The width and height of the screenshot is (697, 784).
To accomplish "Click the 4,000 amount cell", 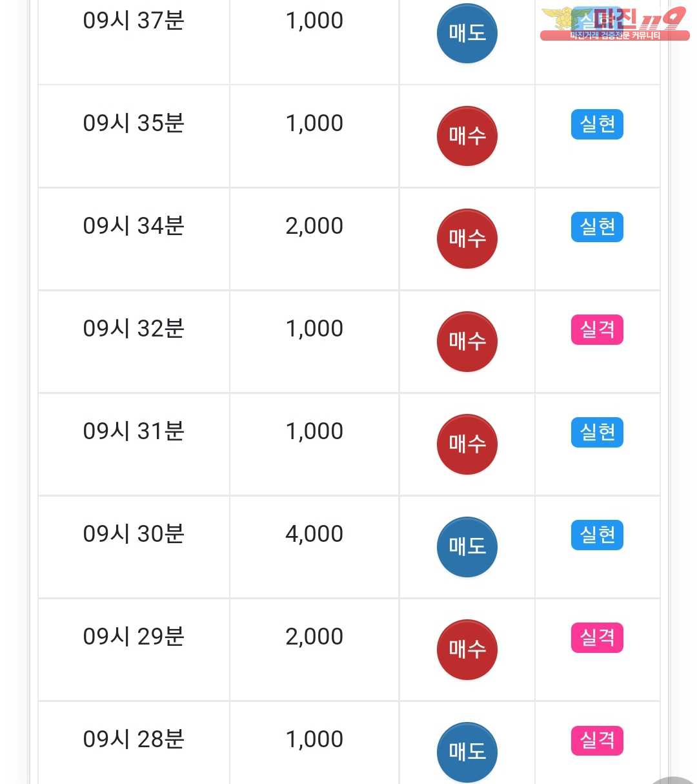I will pos(314,547).
